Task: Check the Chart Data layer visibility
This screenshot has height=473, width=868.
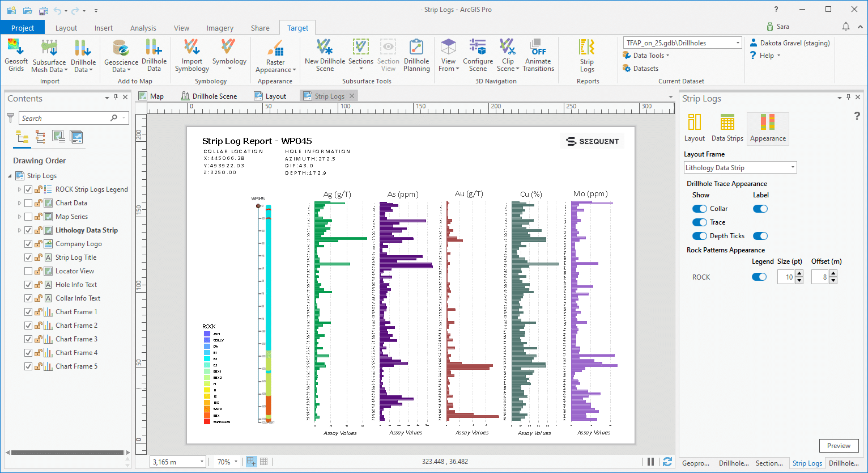Action: [x=28, y=203]
